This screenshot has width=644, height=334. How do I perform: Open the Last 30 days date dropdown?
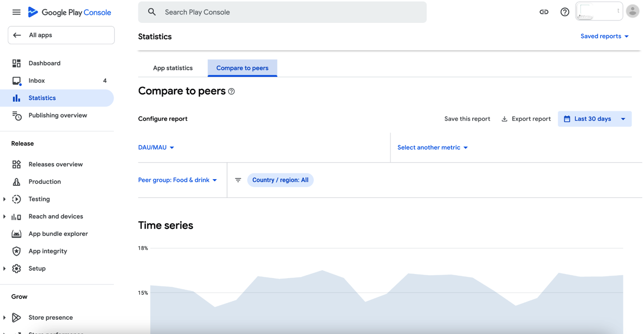coord(594,119)
